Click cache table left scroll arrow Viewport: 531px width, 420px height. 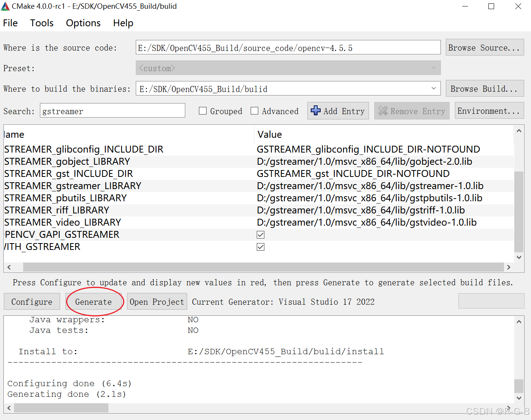pos(9,267)
